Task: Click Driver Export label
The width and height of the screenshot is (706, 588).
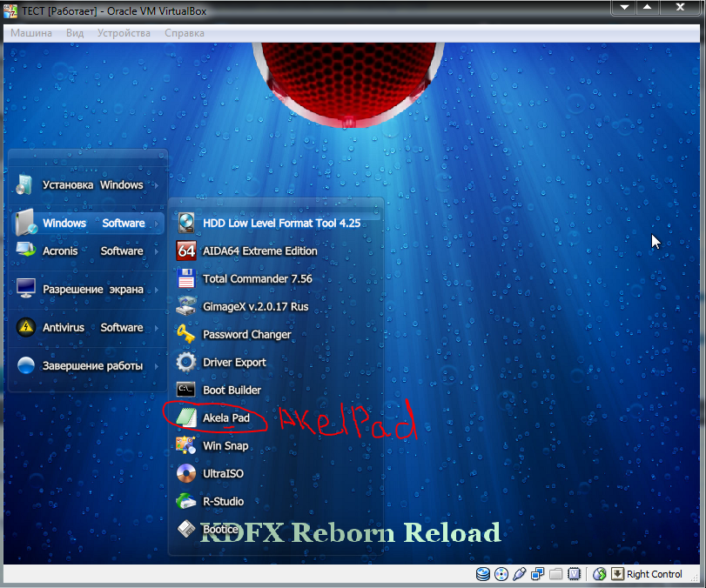Action: (234, 363)
